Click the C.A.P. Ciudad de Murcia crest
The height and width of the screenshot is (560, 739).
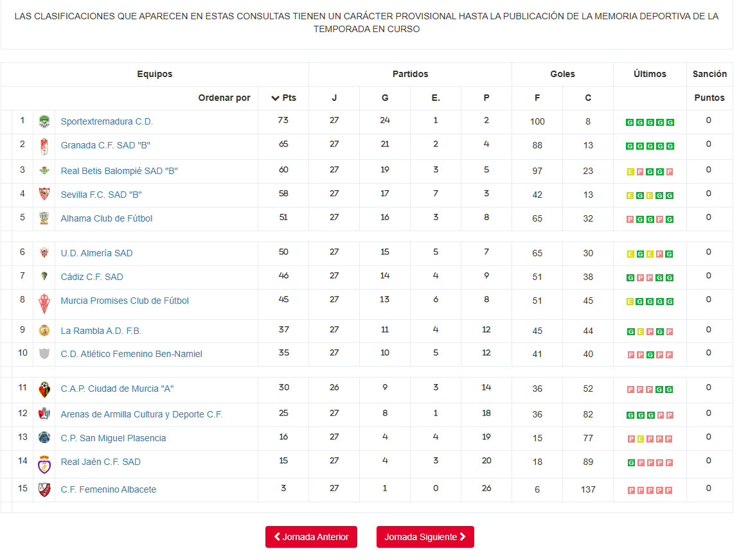44,390
